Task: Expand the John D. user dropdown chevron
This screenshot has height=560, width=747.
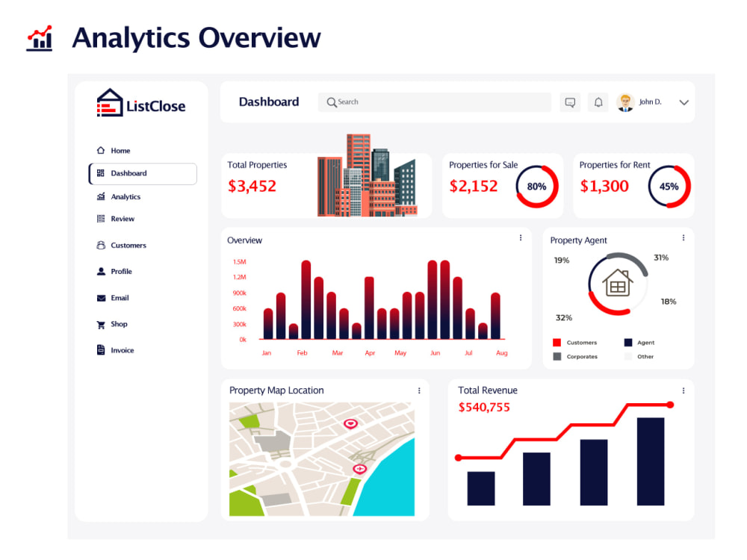Action: pyautogui.click(x=684, y=102)
